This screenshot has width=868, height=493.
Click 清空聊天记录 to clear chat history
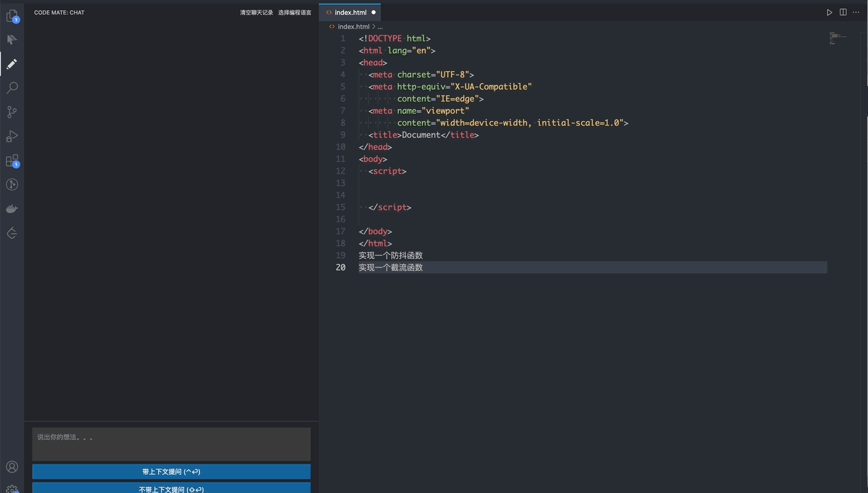[x=256, y=12]
